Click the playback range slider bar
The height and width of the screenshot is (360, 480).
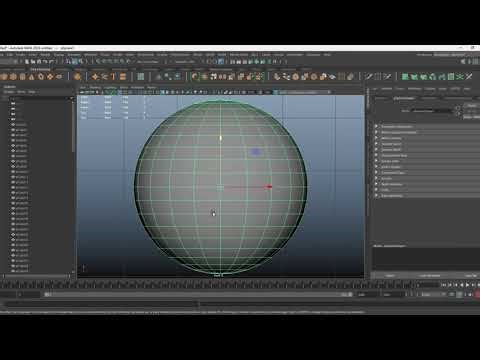[x=198, y=295]
